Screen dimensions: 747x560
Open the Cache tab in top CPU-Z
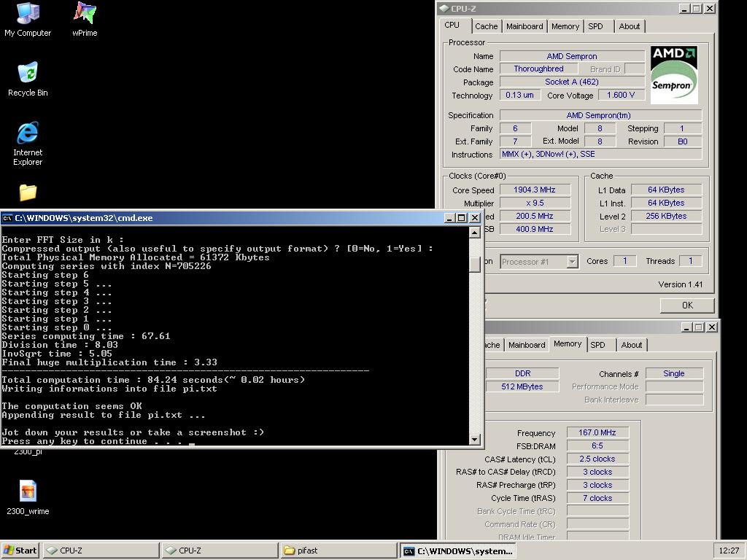[487, 26]
